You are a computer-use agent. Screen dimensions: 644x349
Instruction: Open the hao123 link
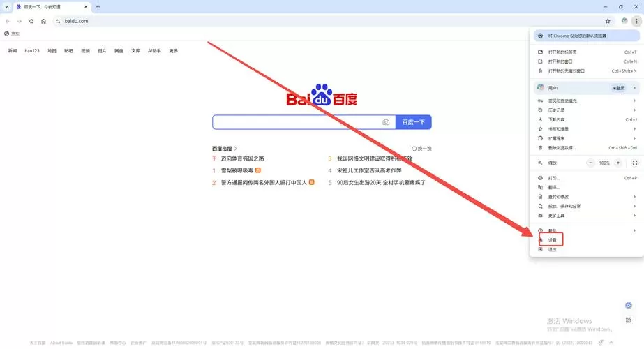pos(32,50)
